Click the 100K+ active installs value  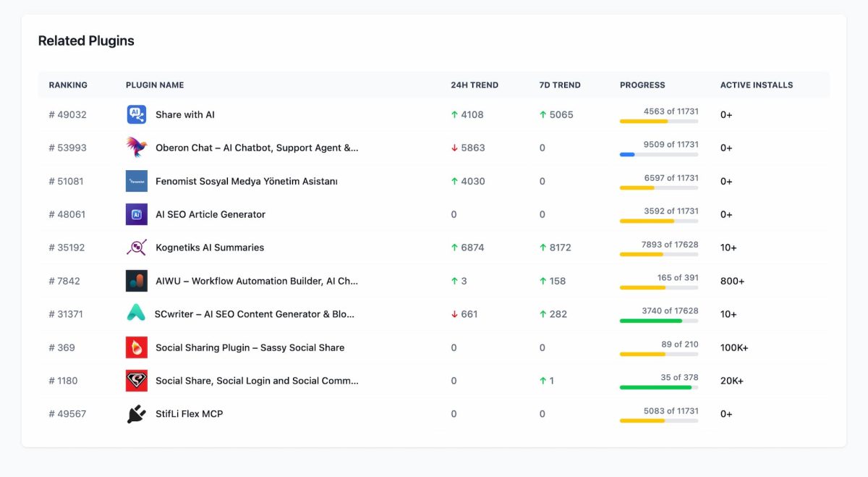click(734, 347)
